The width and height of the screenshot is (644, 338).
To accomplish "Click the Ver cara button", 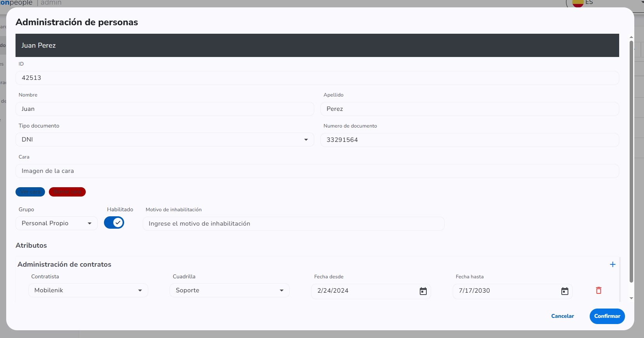I will pos(30,192).
